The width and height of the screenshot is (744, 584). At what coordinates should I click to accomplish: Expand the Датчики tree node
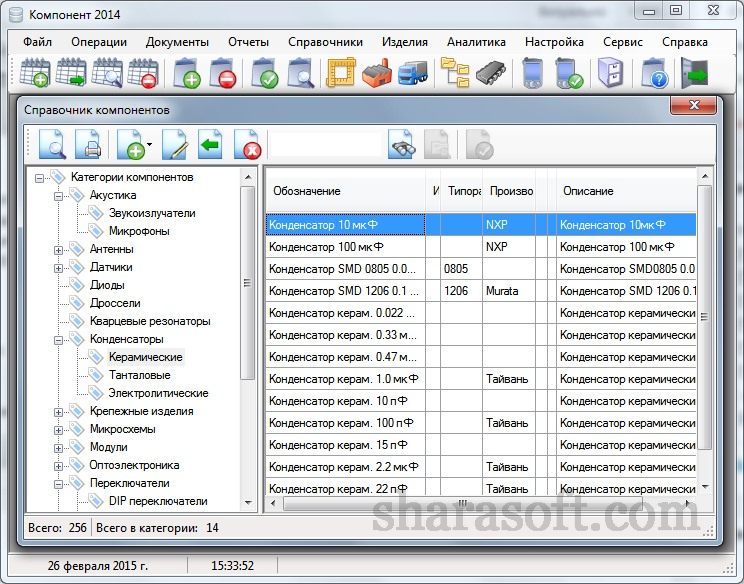click(58, 268)
